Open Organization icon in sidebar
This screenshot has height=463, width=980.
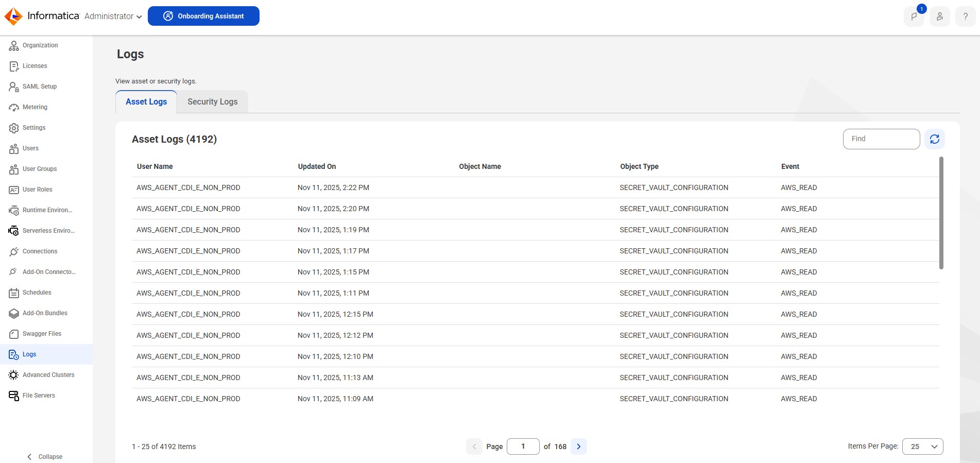(14, 45)
